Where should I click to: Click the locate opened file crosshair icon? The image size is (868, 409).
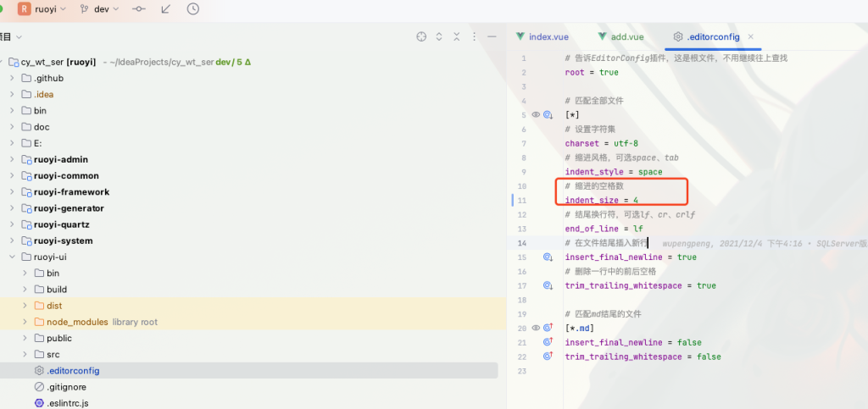coord(421,37)
